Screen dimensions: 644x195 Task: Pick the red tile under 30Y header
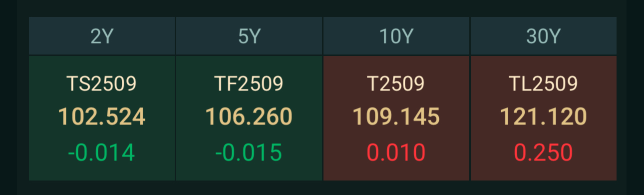[x=544, y=118]
